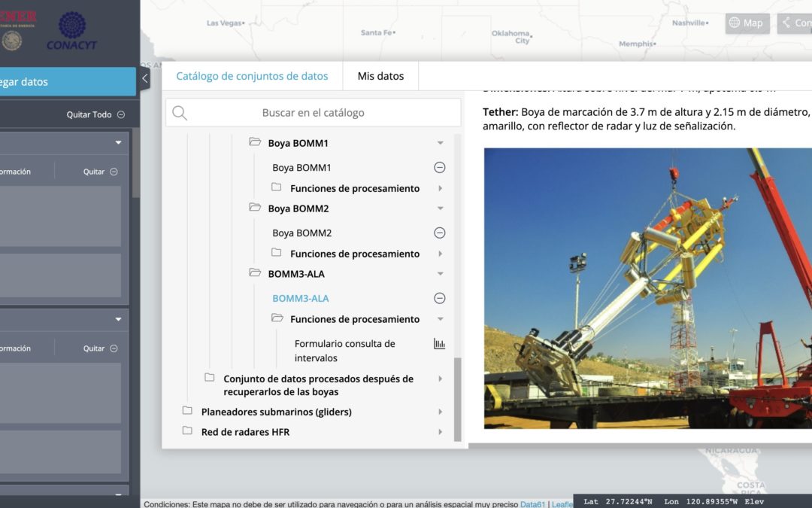Click the magnifier icon in the catalog search
Image resolution: width=812 pixels, height=508 pixels.
click(179, 113)
